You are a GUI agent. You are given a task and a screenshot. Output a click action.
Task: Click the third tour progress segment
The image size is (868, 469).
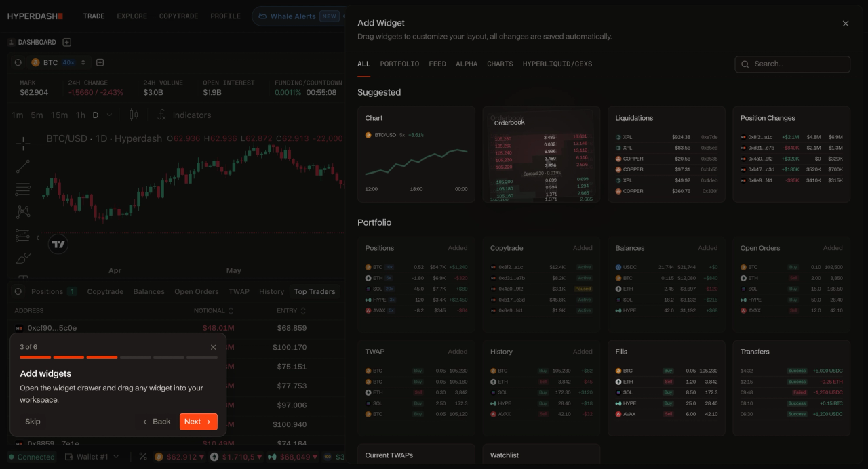pyautogui.click(x=102, y=357)
